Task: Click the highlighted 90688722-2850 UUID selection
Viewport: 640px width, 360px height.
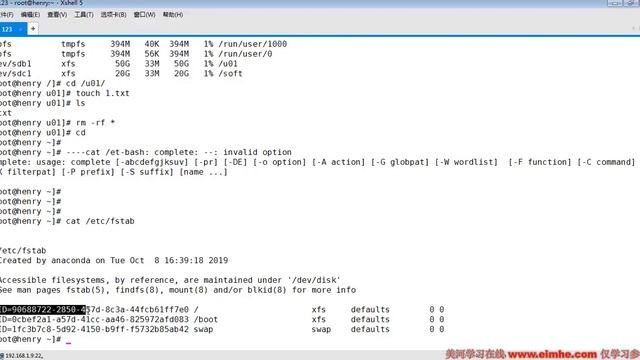Action: click(43, 309)
